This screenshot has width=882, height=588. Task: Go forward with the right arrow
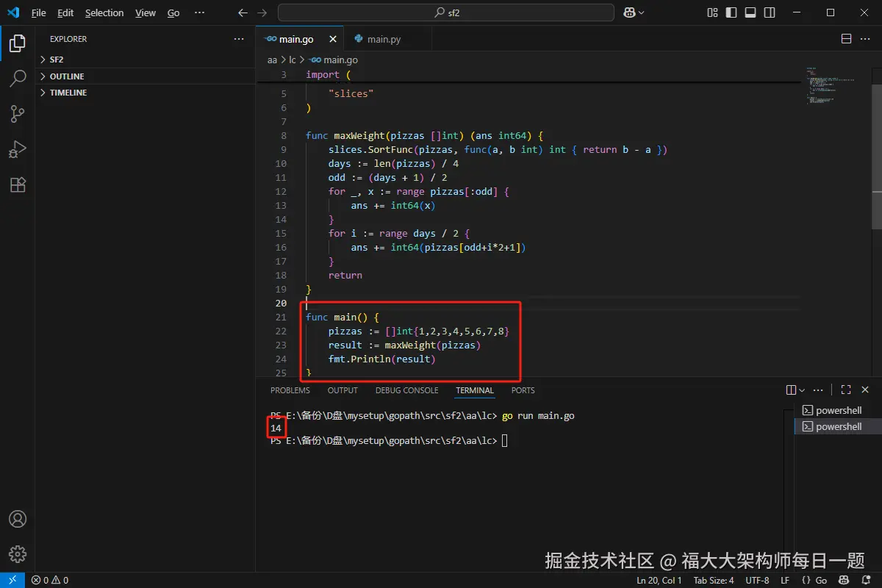pos(263,12)
